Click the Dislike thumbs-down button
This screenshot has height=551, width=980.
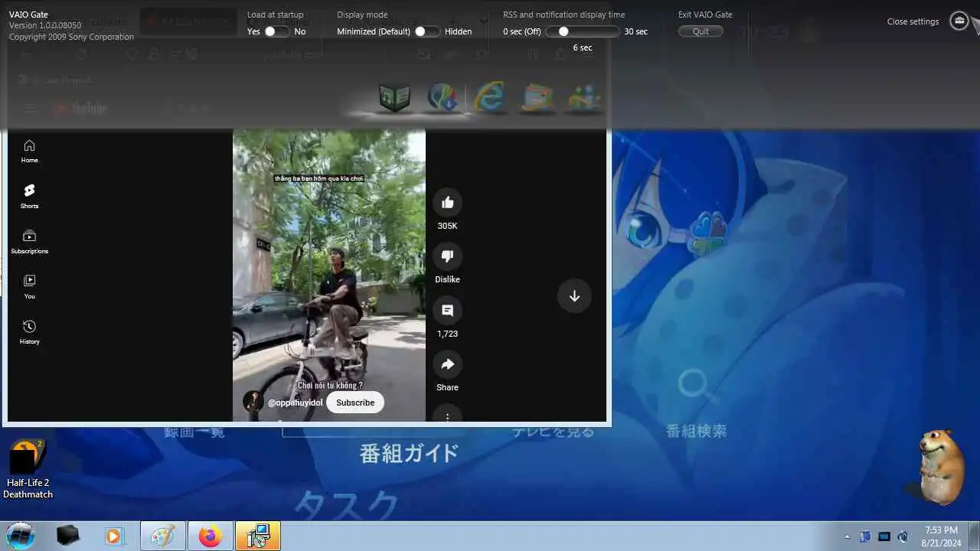pos(448,256)
